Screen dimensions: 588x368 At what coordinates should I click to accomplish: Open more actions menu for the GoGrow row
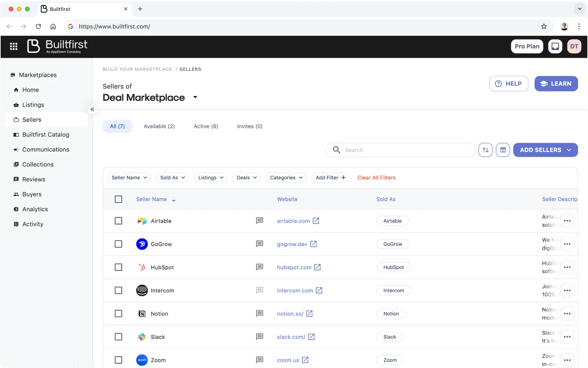[567, 244]
